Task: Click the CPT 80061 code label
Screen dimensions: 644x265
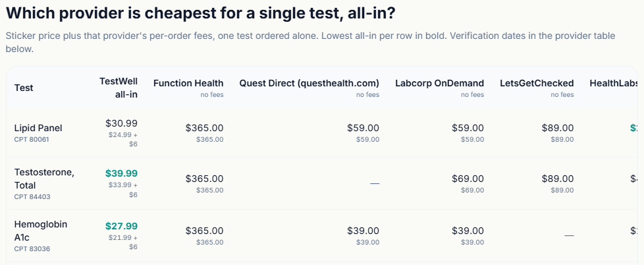Action: click(32, 139)
